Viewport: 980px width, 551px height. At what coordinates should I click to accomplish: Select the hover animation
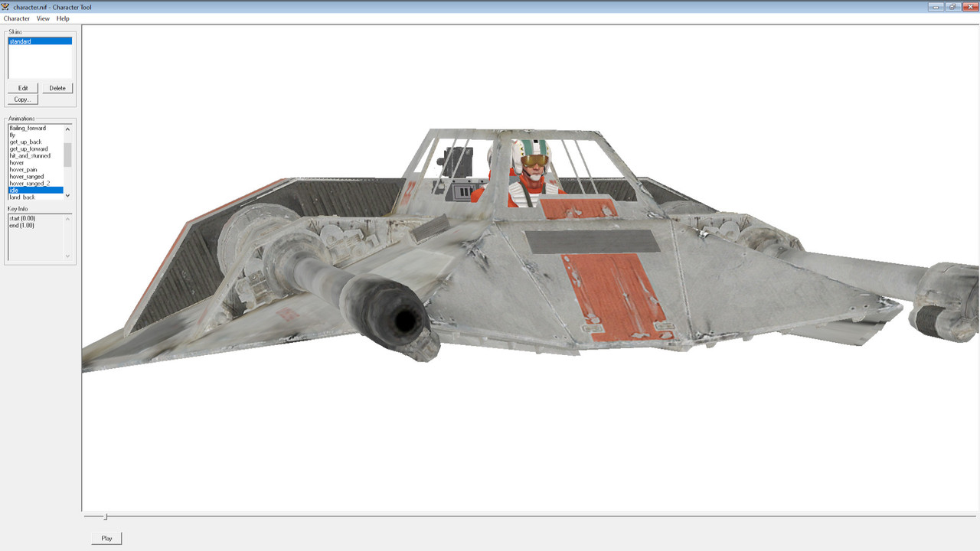click(x=36, y=162)
